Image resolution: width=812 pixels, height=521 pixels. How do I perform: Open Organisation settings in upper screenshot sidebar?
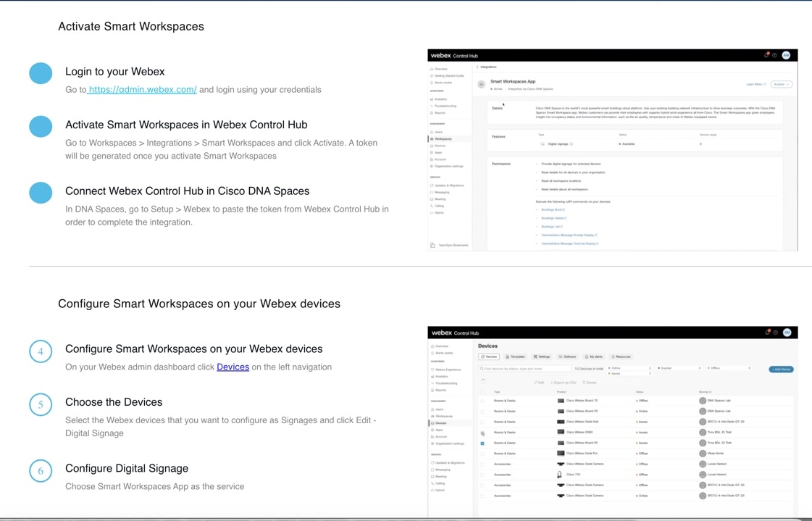click(x=447, y=166)
